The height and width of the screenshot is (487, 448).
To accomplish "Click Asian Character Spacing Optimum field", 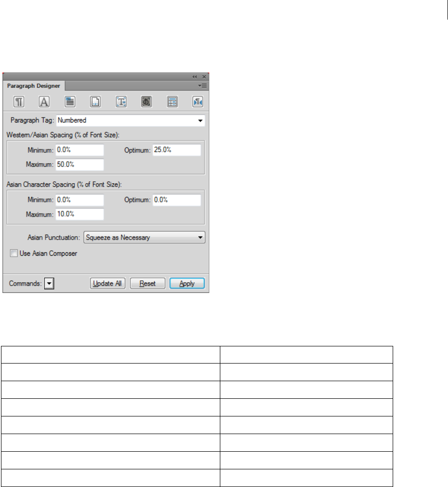I will coord(177,200).
